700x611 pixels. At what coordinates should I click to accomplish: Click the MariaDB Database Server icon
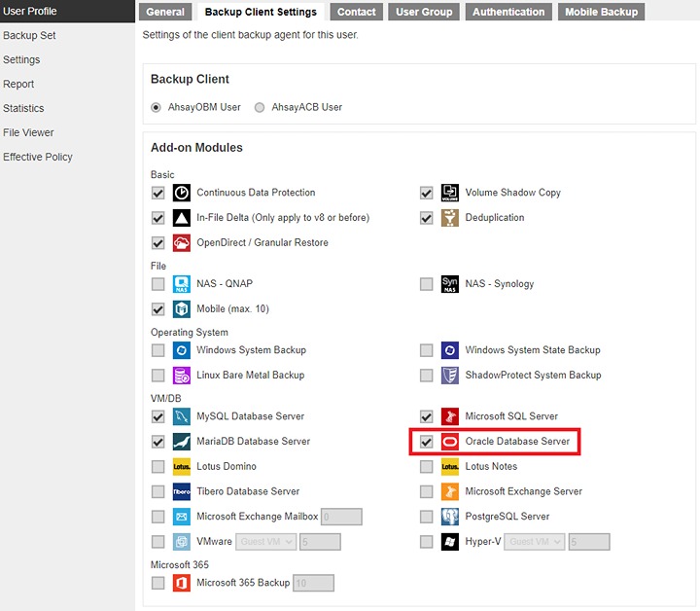pos(182,442)
